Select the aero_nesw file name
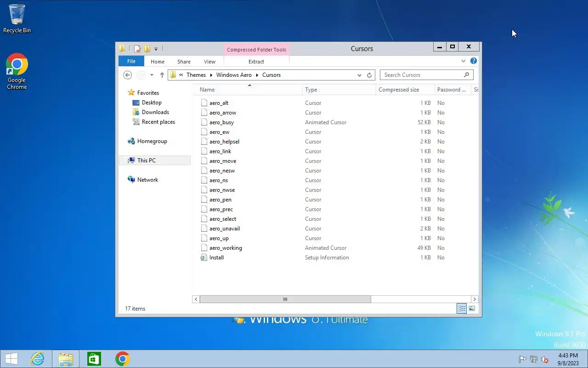Screen dimensions: 588x368 [x=222, y=171]
